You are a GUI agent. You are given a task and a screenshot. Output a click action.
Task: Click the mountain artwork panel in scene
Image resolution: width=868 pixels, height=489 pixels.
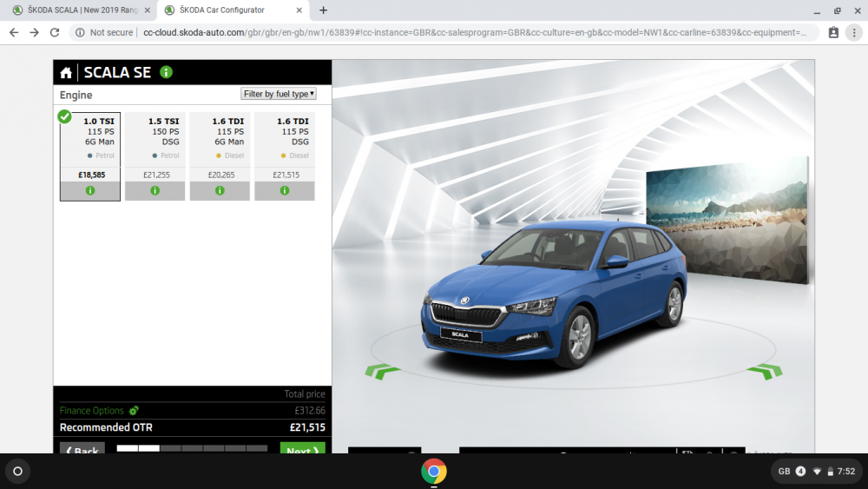point(727,219)
